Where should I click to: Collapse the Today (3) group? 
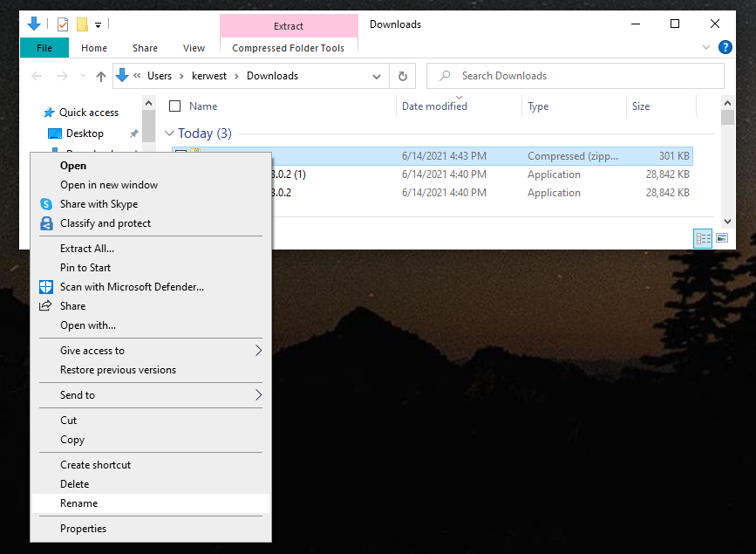tap(169, 133)
